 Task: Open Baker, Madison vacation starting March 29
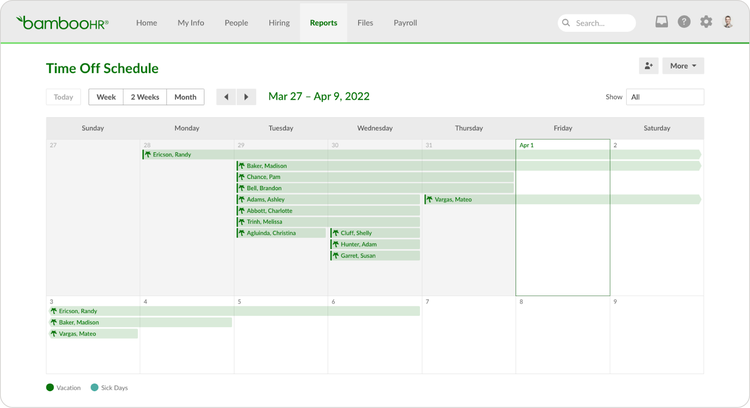coord(468,165)
